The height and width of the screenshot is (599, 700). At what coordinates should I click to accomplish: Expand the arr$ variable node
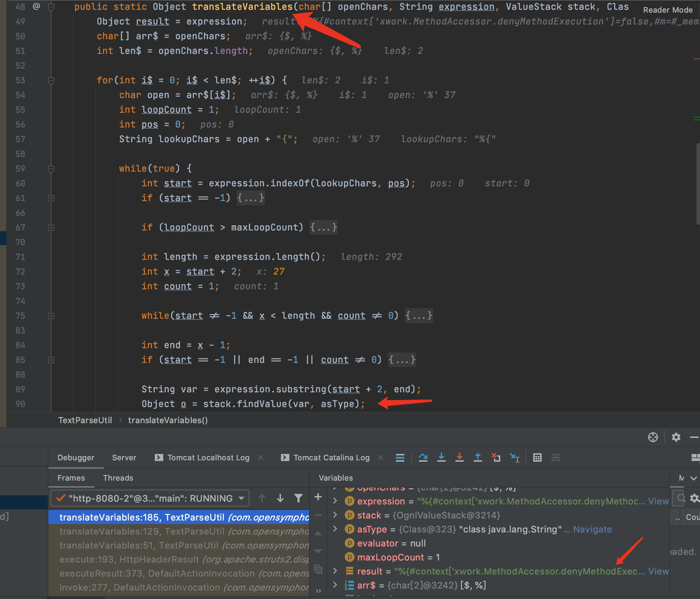pos(335,585)
